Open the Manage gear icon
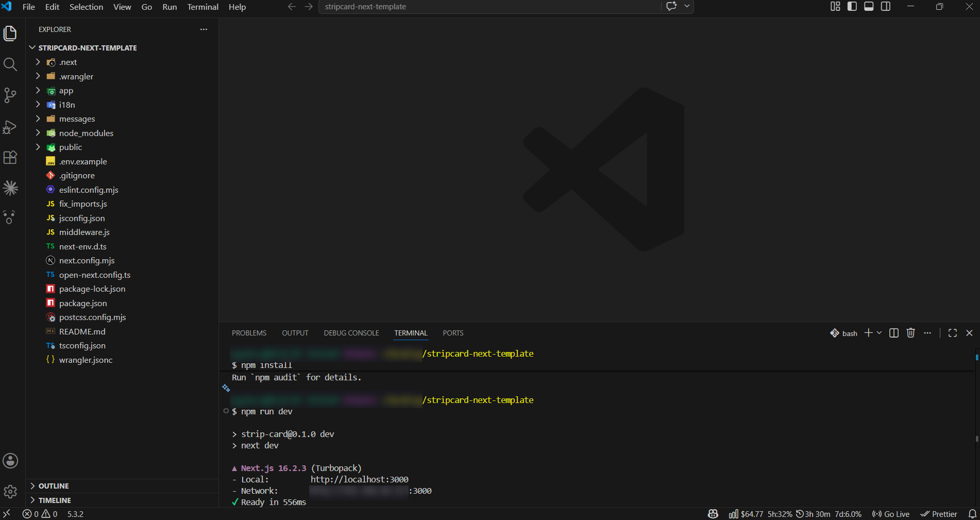This screenshot has width=980, height=520. point(10,492)
